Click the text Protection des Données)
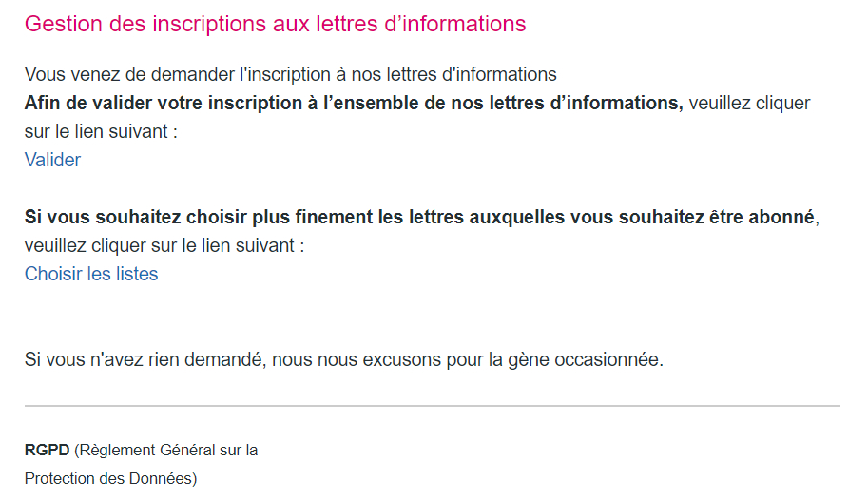The image size is (868, 501). click(x=110, y=479)
